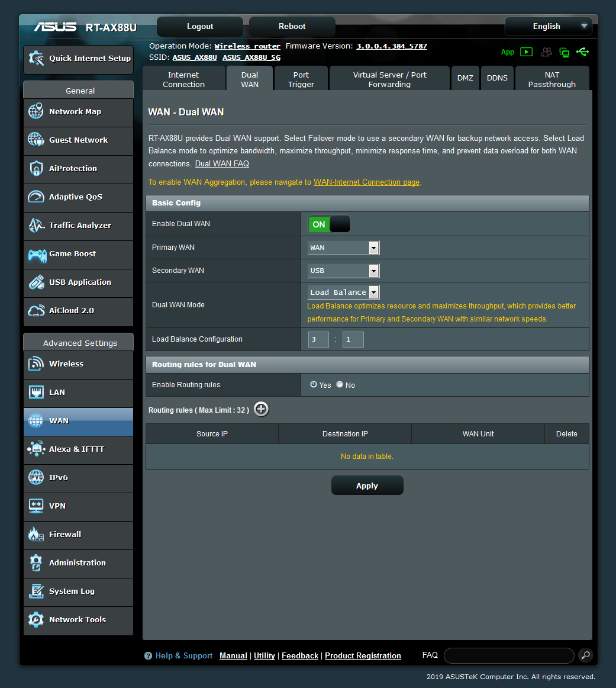Click the network clients monitor status icon
The image size is (616, 688).
tap(565, 53)
